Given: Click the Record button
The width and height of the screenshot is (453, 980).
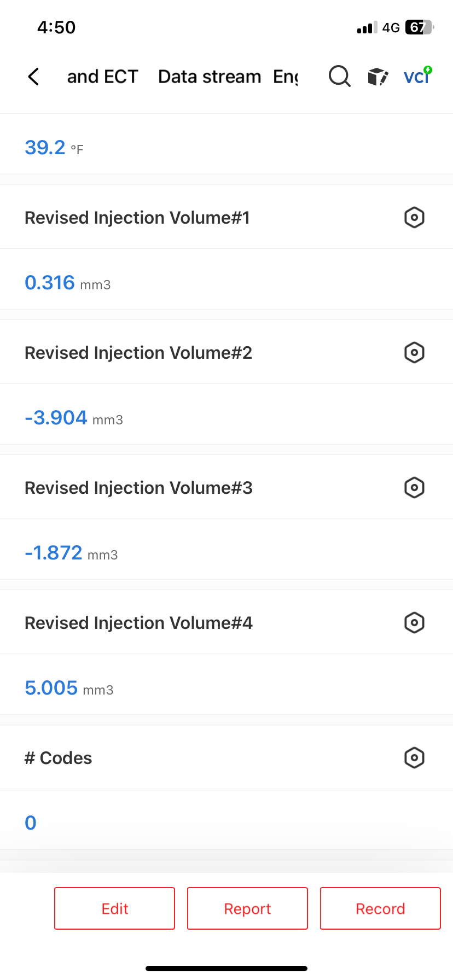Looking at the screenshot, I should tap(380, 908).
